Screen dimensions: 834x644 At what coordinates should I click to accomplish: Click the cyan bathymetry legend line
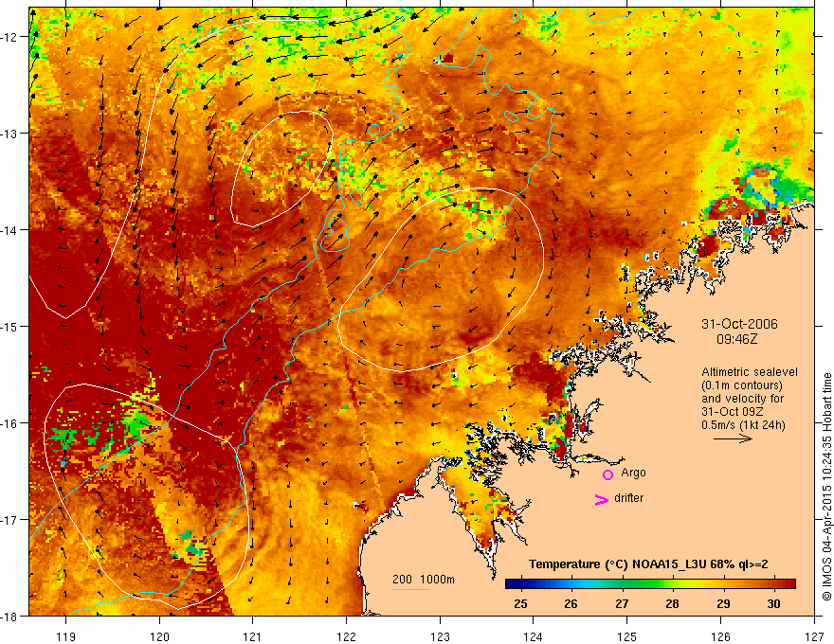411,589
